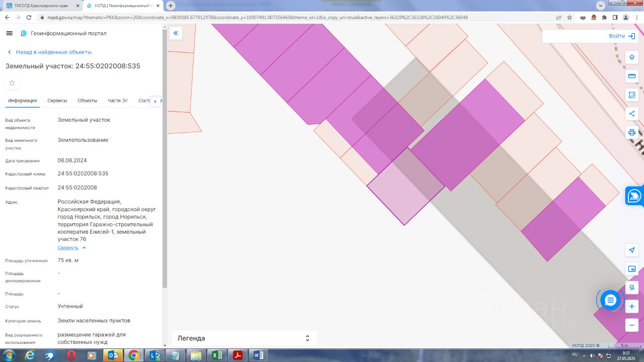The width and height of the screenshot is (644, 362).
Task: Open Chrome three-dot menu
Action: (637, 17)
